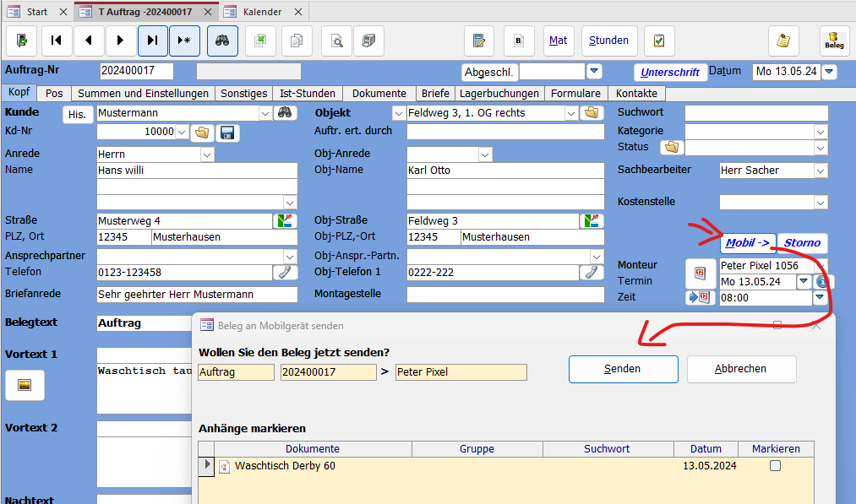Open the Kategorie dropdown
The height and width of the screenshot is (504, 856).
tap(821, 132)
